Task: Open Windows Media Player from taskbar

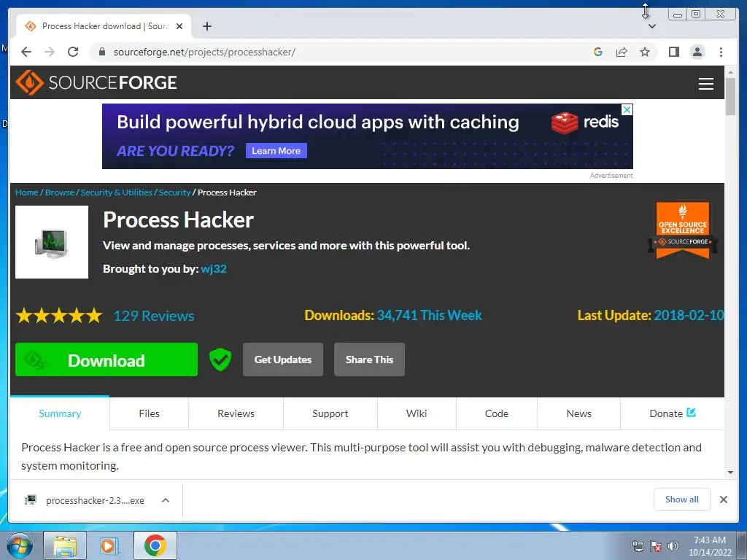Action: [x=109, y=545]
